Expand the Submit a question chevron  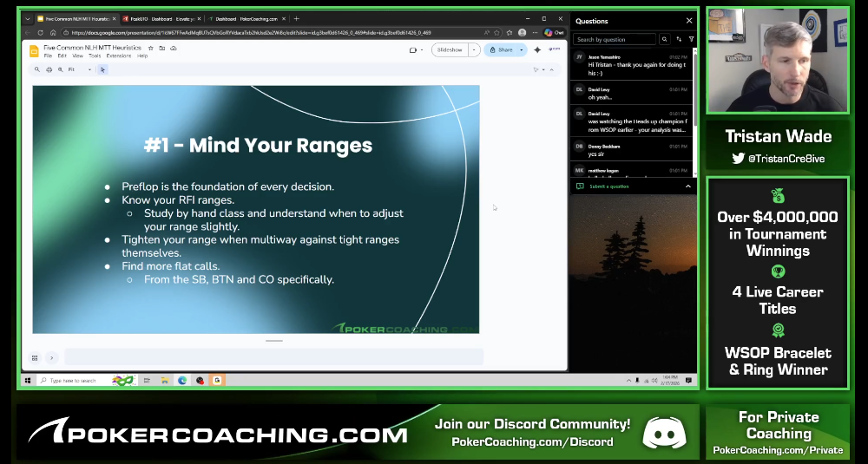tap(688, 186)
